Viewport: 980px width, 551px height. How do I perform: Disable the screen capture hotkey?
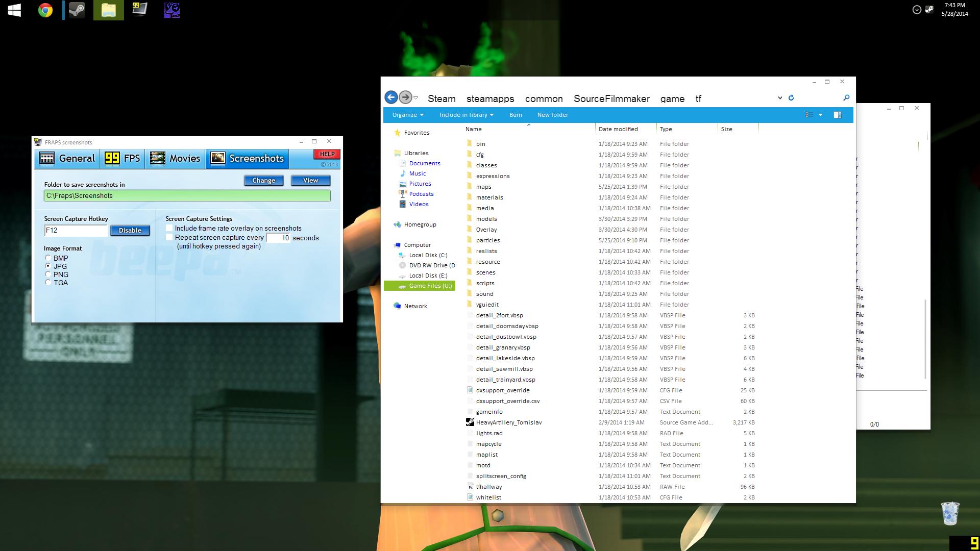coord(130,231)
